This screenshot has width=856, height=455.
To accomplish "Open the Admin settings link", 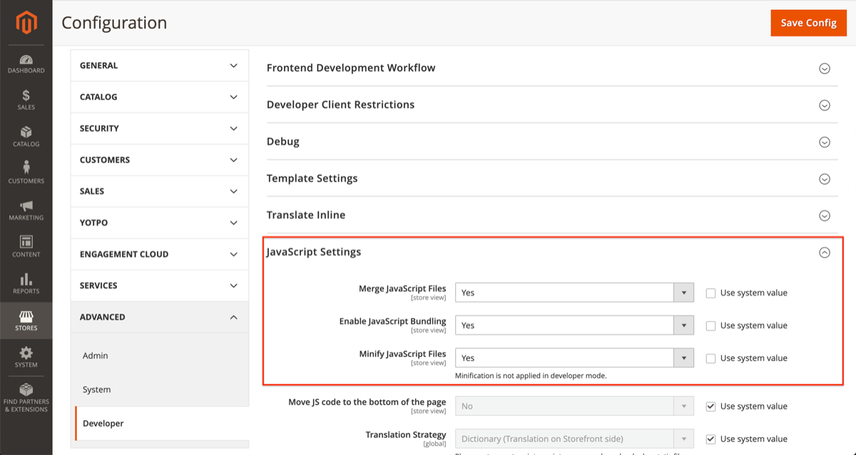I will pos(96,356).
